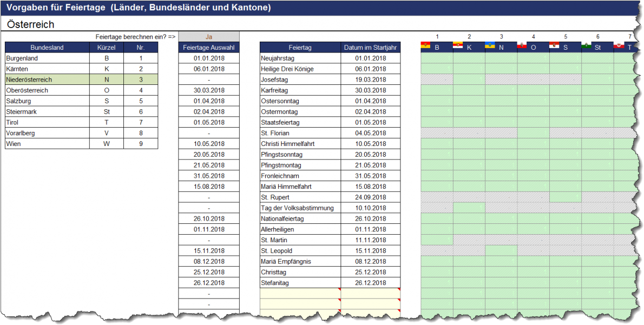Select the 'St. Florian' holiday cell
644x325 pixels.
pos(300,133)
